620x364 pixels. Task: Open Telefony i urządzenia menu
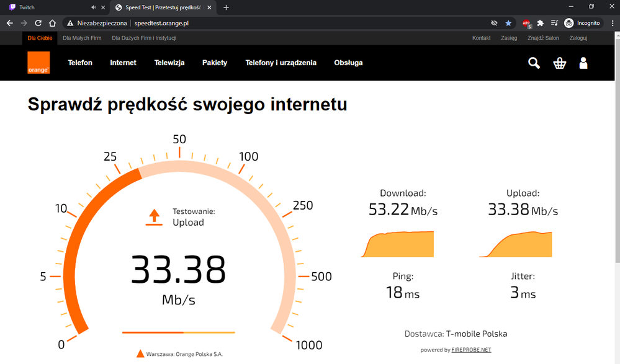pos(281,63)
